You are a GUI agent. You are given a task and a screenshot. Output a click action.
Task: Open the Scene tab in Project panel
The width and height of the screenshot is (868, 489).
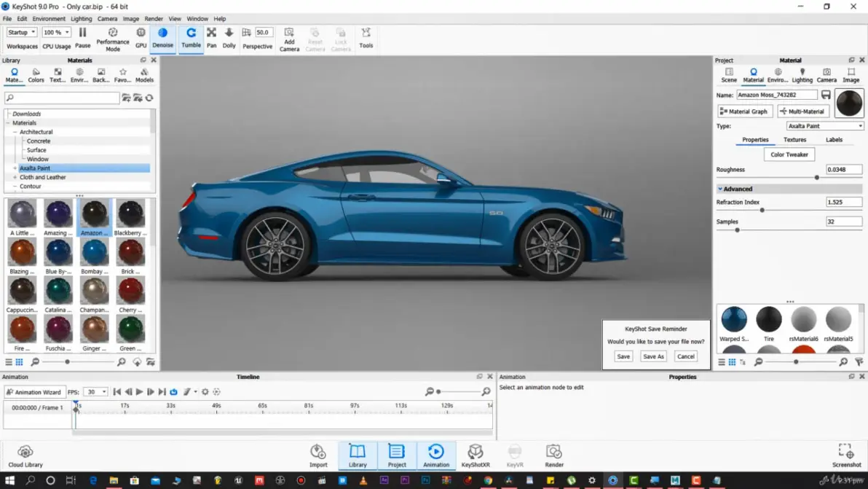tap(729, 75)
